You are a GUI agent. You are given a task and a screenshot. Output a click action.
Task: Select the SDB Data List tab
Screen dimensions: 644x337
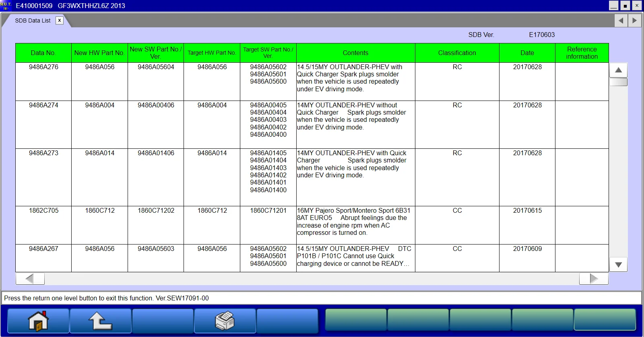click(33, 21)
